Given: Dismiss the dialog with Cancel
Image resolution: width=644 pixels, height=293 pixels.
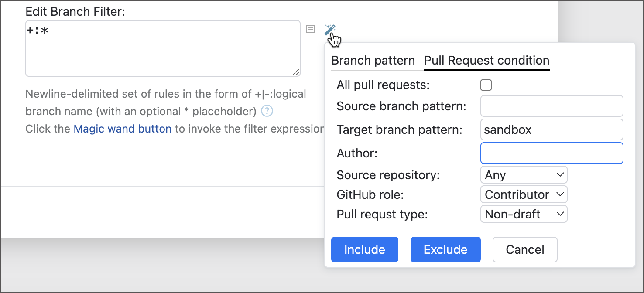Looking at the screenshot, I should [524, 249].
